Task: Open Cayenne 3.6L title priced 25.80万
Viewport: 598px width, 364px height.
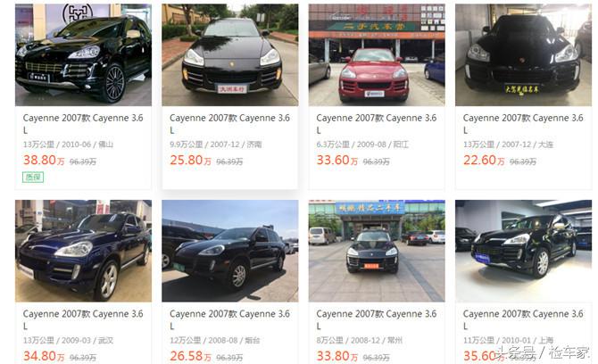Action: (x=229, y=124)
